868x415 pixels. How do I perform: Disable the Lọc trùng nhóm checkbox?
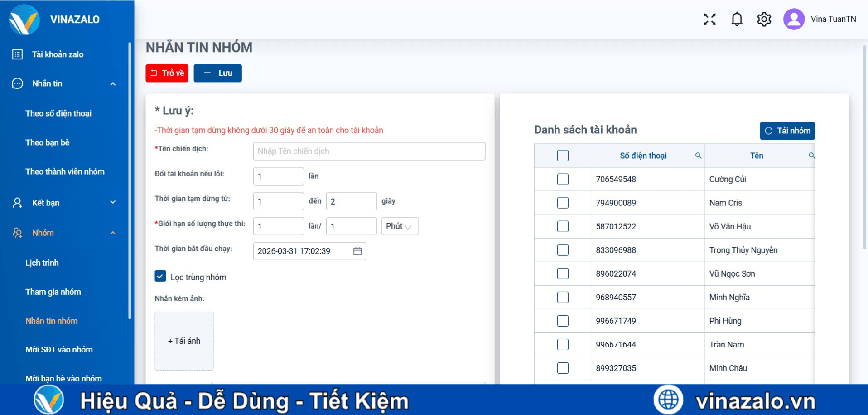pyautogui.click(x=160, y=276)
